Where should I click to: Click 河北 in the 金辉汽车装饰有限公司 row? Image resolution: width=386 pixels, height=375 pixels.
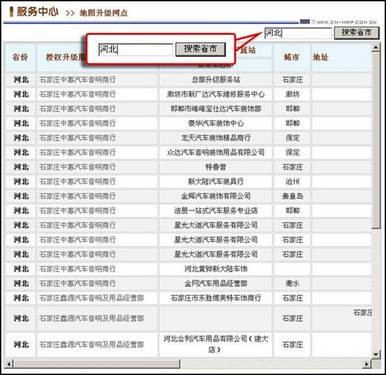coord(21,196)
